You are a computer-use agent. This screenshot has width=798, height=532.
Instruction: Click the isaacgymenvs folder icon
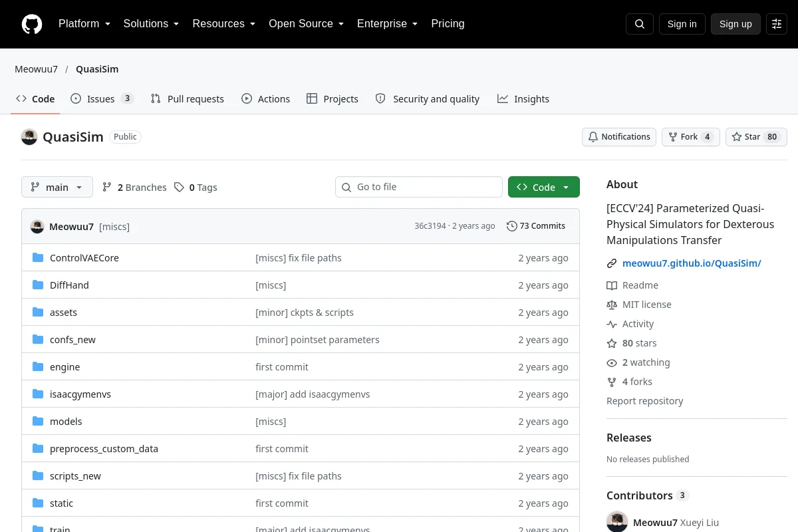pyautogui.click(x=38, y=394)
